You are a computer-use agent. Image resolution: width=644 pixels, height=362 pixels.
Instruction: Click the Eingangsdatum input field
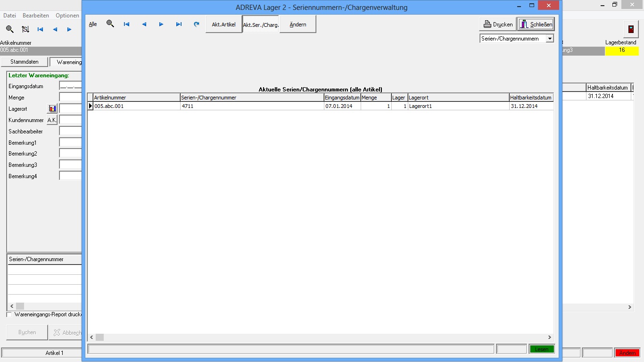point(70,86)
